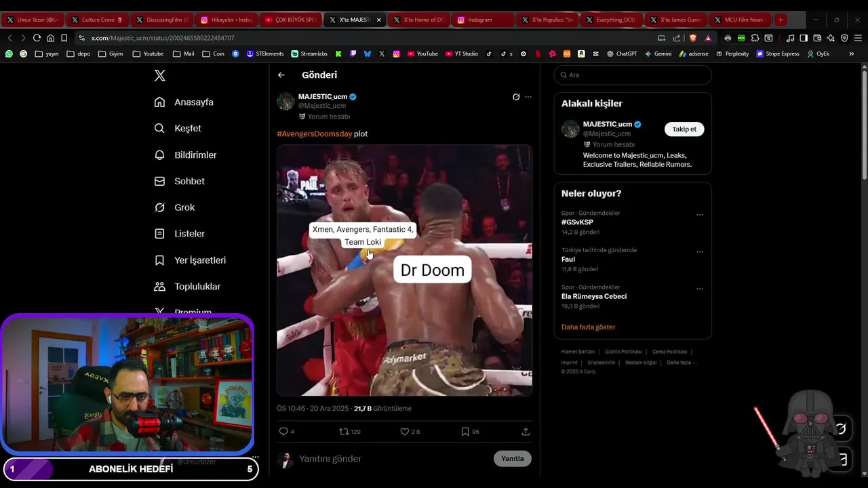The width and height of the screenshot is (868, 488).
Task: Click the share icon on the post
Action: (526, 432)
